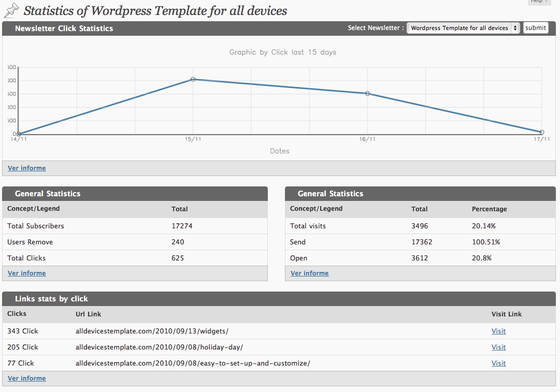Click the 'Percentage' column header
The image size is (560, 392).
pyautogui.click(x=489, y=209)
